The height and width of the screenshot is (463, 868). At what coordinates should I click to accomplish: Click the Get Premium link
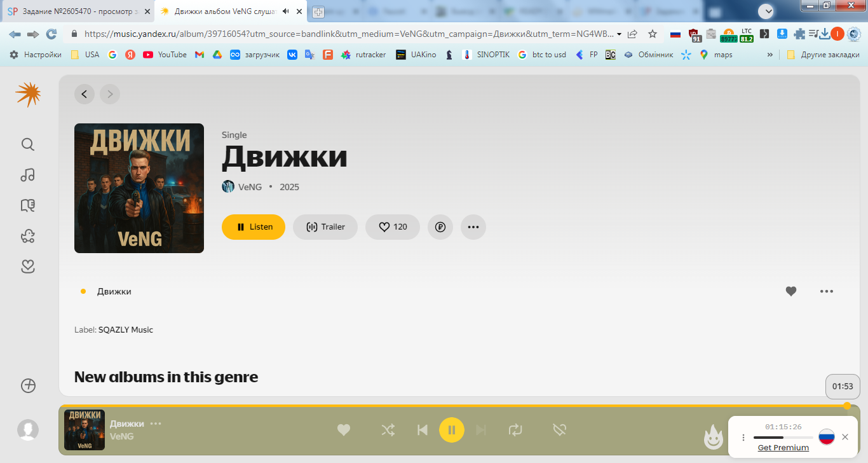coord(783,448)
